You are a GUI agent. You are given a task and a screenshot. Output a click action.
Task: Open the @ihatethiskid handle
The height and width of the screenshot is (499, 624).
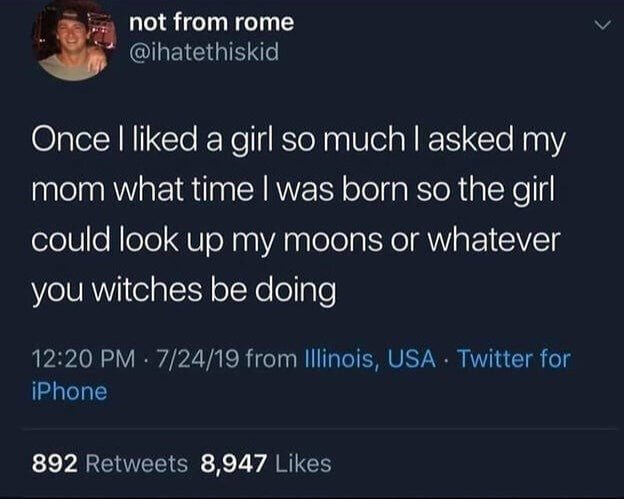pos(203,50)
